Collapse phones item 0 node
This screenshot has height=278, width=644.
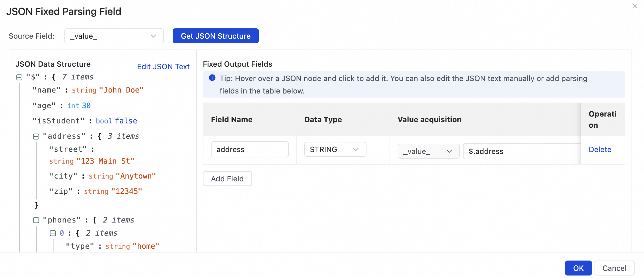(53, 233)
